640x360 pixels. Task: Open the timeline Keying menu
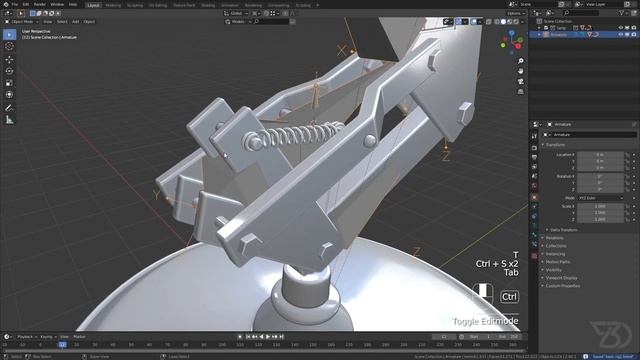(48, 337)
